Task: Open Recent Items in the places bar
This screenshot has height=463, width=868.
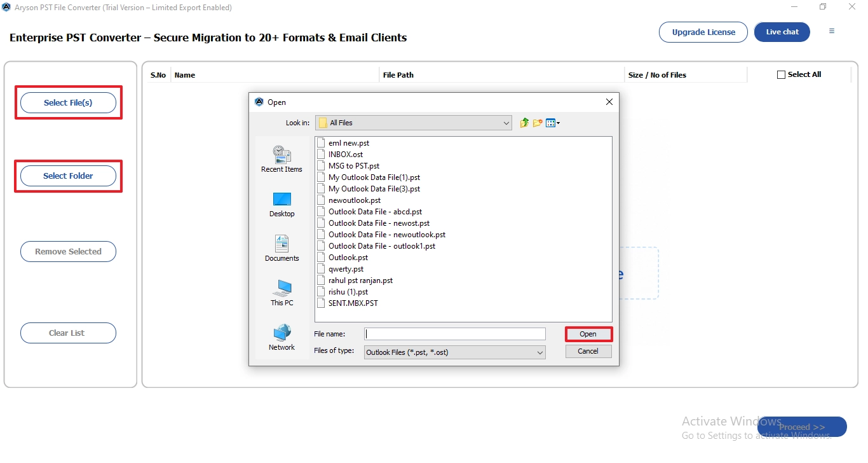Action: pos(281,159)
